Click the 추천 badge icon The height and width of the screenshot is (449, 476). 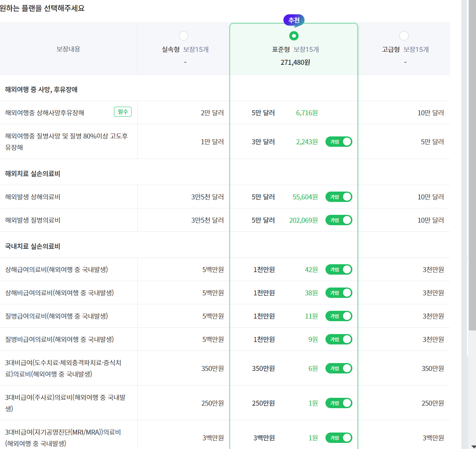click(x=294, y=20)
